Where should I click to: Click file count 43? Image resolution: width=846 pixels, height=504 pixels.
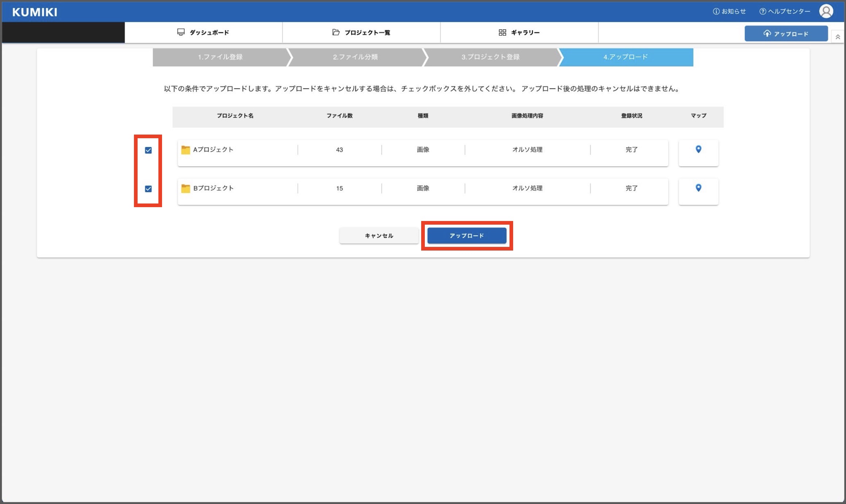[x=339, y=150]
